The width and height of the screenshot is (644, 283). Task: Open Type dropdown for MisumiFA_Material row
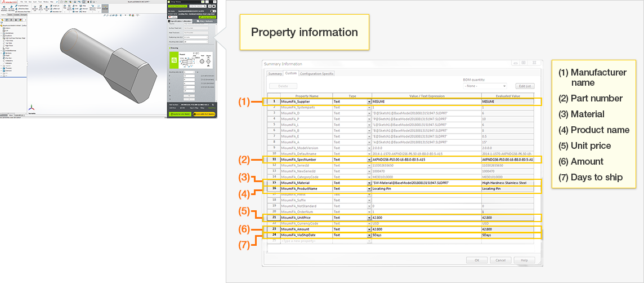coord(369,182)
